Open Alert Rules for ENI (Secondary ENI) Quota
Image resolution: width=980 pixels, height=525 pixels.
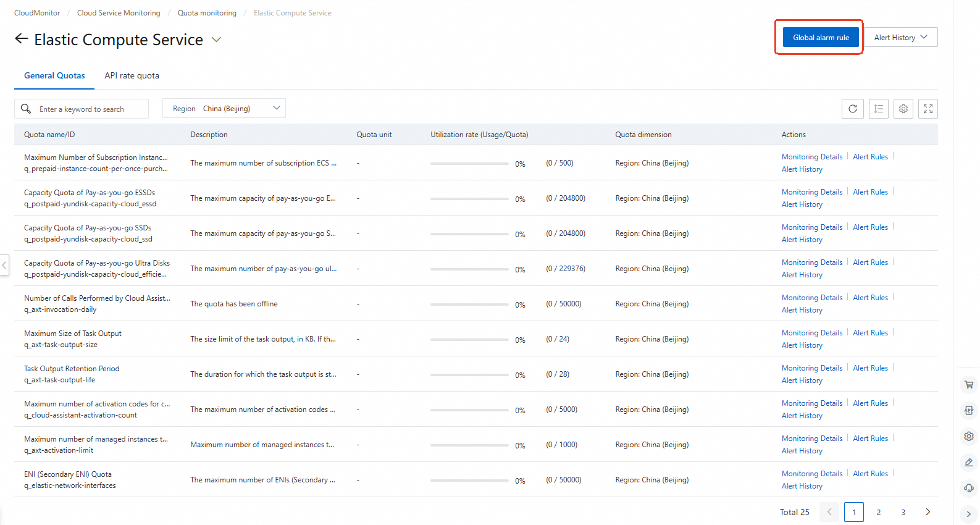pos(871,474)
